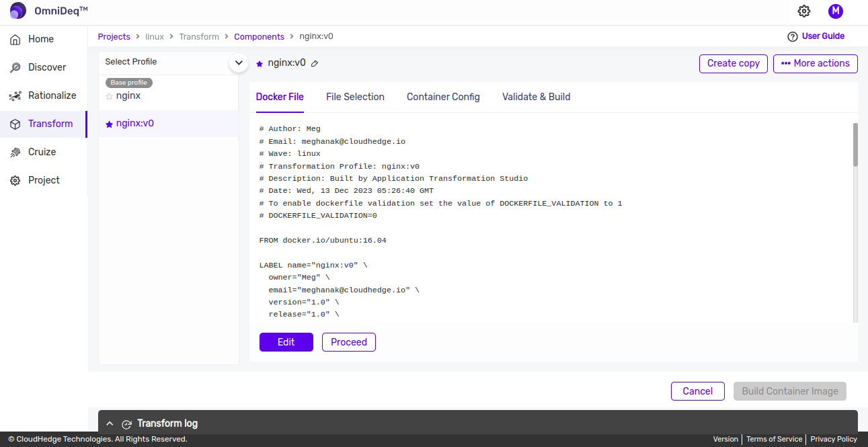Screen dimensions: 868x447
Task: Click the OmniDeq logo icon
Action: 18,11
